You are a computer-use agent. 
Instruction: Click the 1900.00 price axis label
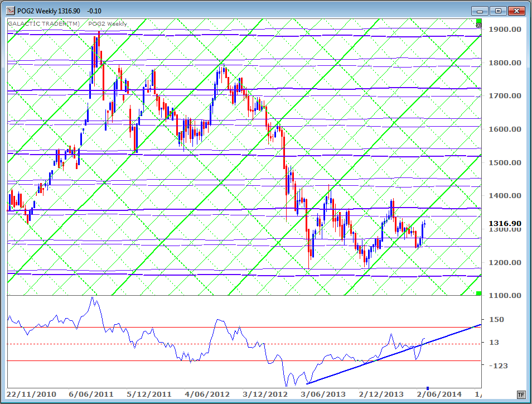[505, 29]
